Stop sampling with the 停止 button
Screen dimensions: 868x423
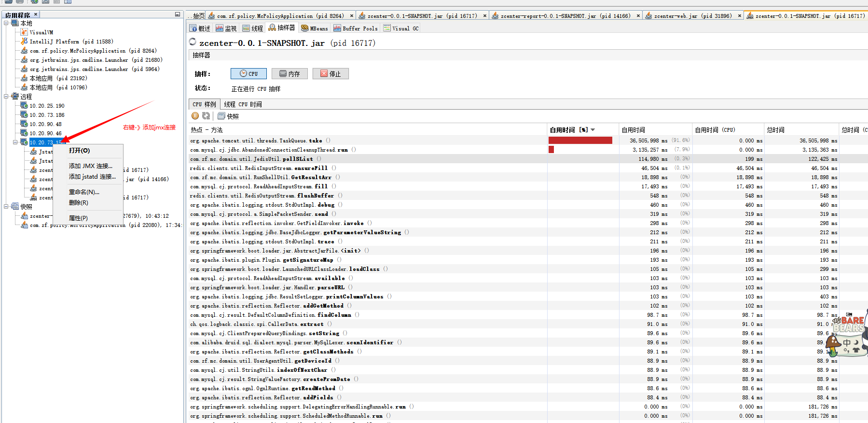[331, 73]
